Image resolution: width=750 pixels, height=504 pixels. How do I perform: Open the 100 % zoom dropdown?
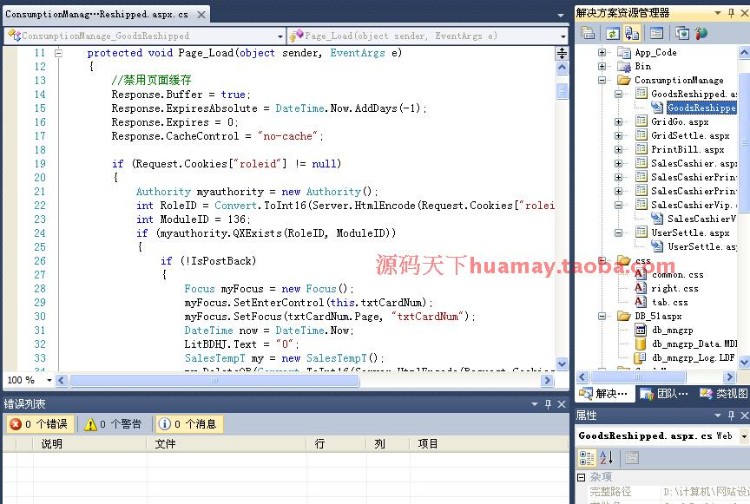[x=49, y=380]
